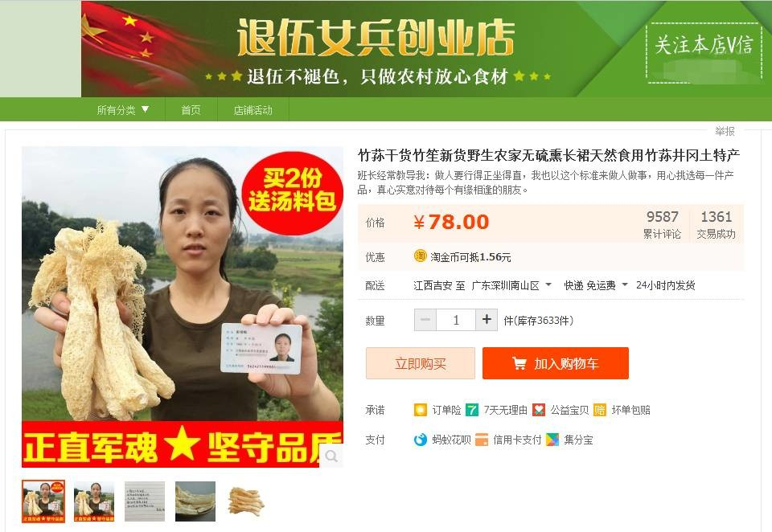Click the 加入购物车 add to cart button
Viewport: 772px width, 532px height.
pos(556,363)
